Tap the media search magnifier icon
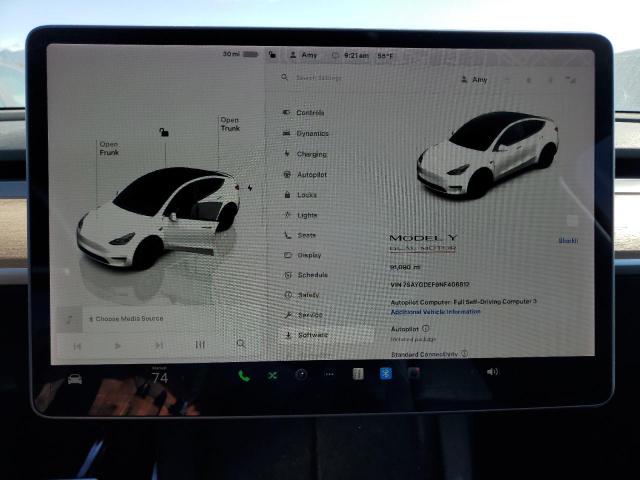 (x=241, y=343)
